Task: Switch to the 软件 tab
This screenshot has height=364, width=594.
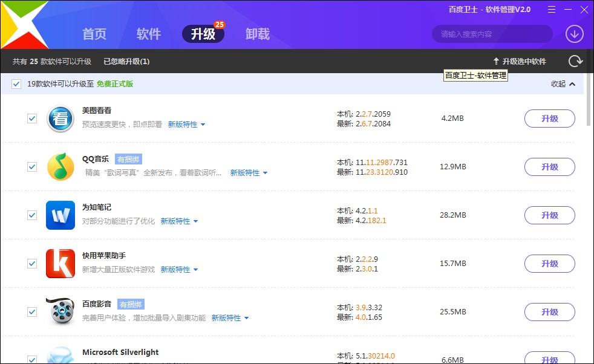Action: tap(149, 34)
